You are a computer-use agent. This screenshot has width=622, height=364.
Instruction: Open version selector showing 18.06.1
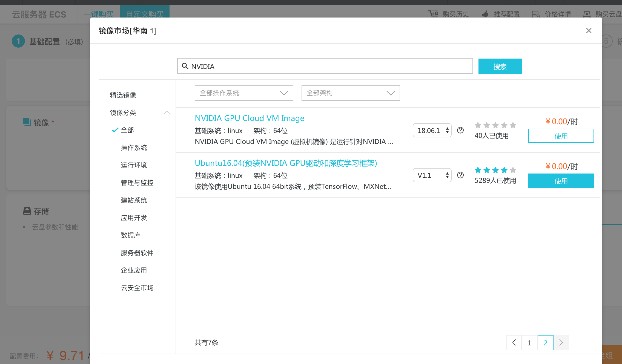point(432,130)
